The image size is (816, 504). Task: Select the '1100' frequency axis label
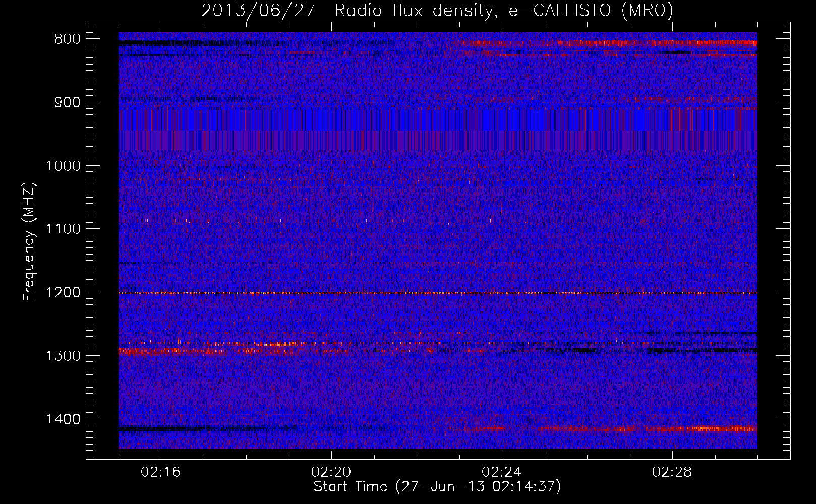point(63,229)
